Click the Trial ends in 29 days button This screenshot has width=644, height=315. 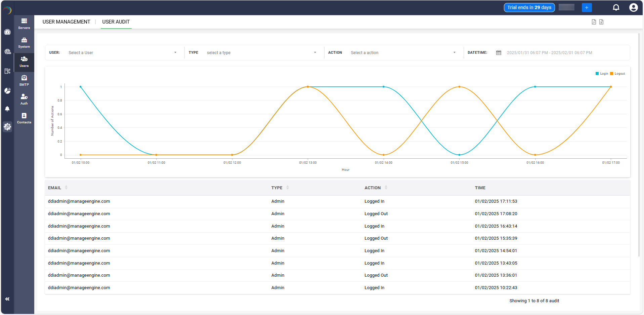coord(529,7)
